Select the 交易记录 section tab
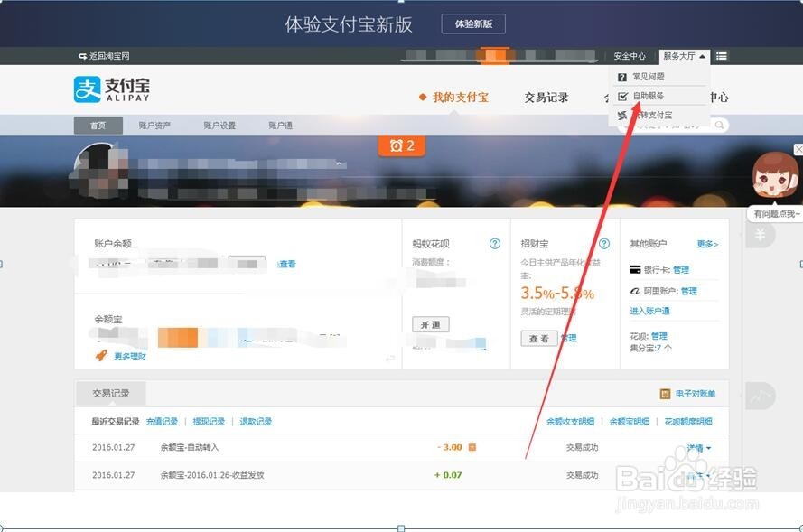 tap(110, 393)
